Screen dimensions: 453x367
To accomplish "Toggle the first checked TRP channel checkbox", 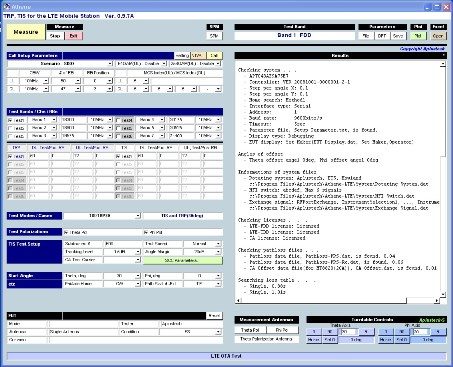I will click(x=10, y=156).
